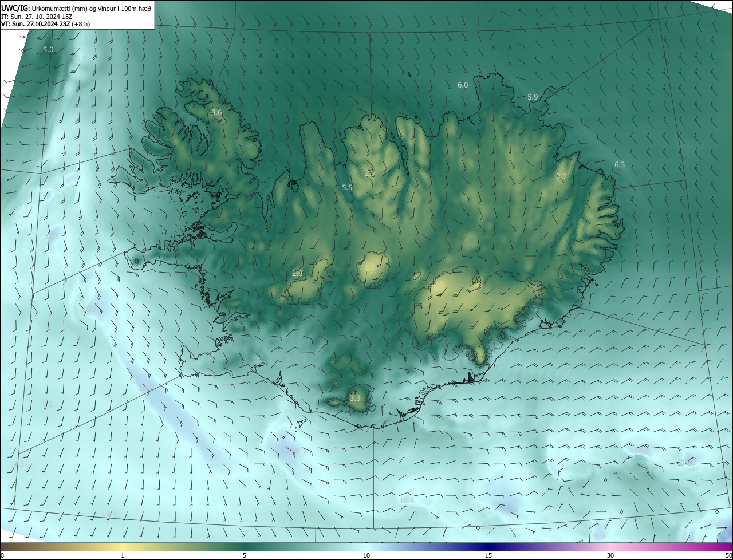
Task: Click the color scale tick label 30
Action: [x=610, y=555]
